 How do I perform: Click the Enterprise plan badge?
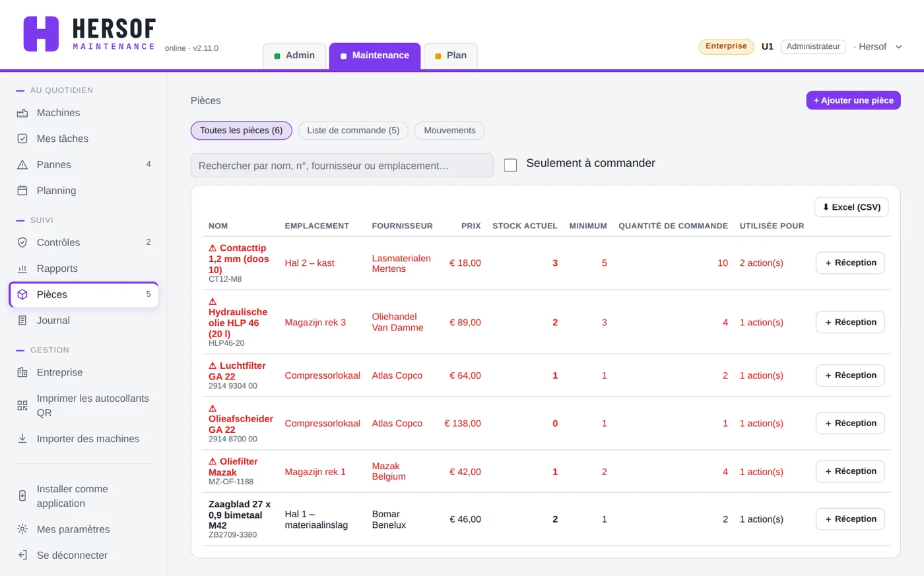[726, 46]
